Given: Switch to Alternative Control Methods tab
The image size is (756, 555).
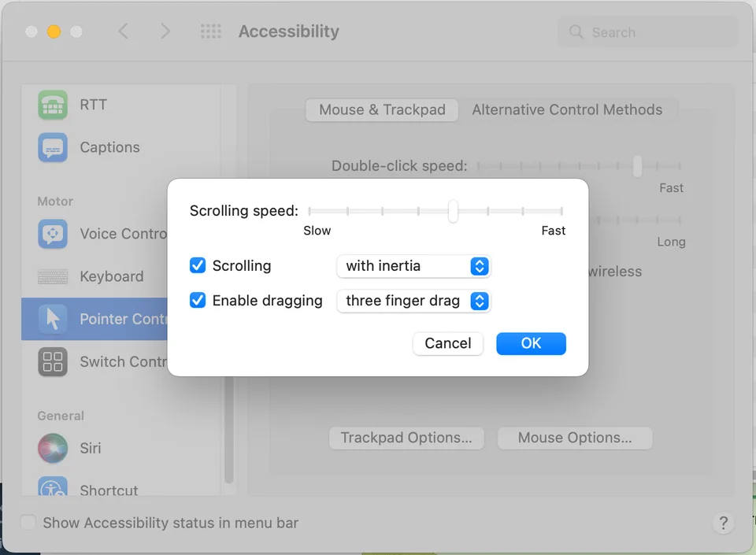Looking at the screenshot, I should pos(567,110).
